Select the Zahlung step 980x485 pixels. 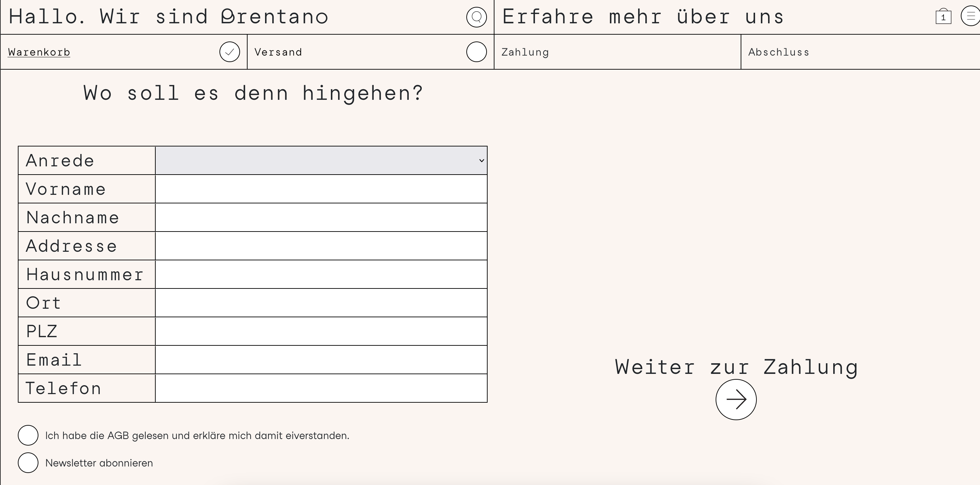pyautogui.click(x=525, y=52)
